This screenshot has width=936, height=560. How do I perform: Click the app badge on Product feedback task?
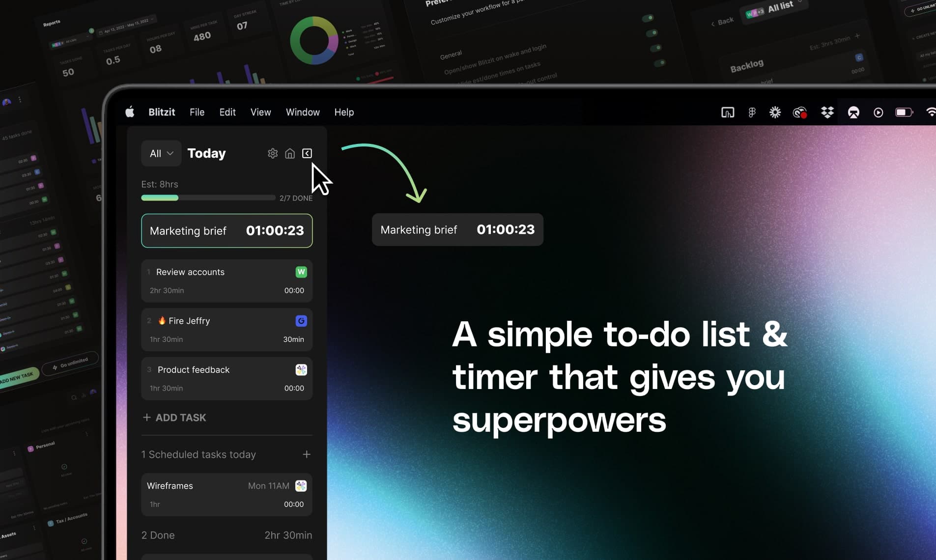[x=301, y=370]
